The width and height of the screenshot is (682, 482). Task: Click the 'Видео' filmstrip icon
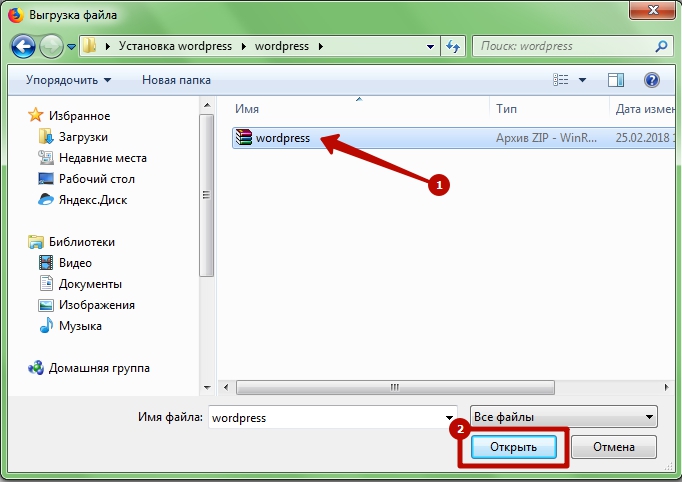point(46,262)
